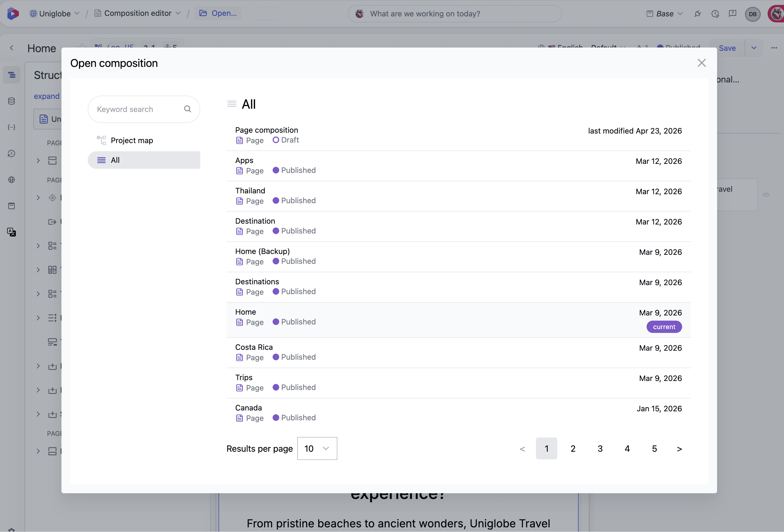The width and height of the screenshot is (784, 532).
Task: Click the Open... breadcrumb item
Action: 218,13
